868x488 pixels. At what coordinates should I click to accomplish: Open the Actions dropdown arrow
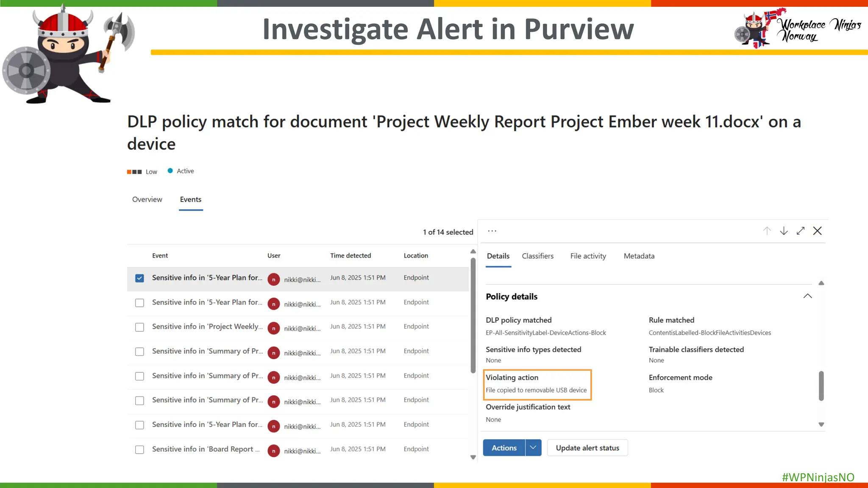point(533,448)
